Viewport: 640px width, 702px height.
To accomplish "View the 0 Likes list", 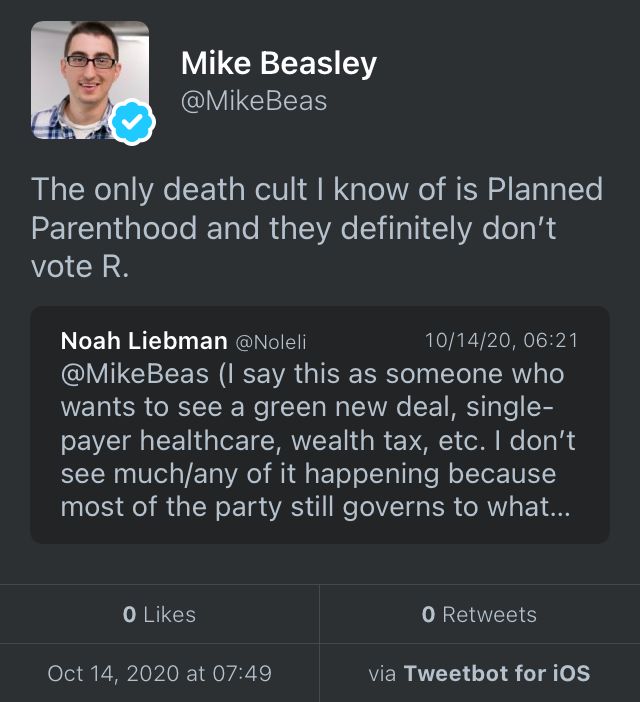I will (160, 614).
